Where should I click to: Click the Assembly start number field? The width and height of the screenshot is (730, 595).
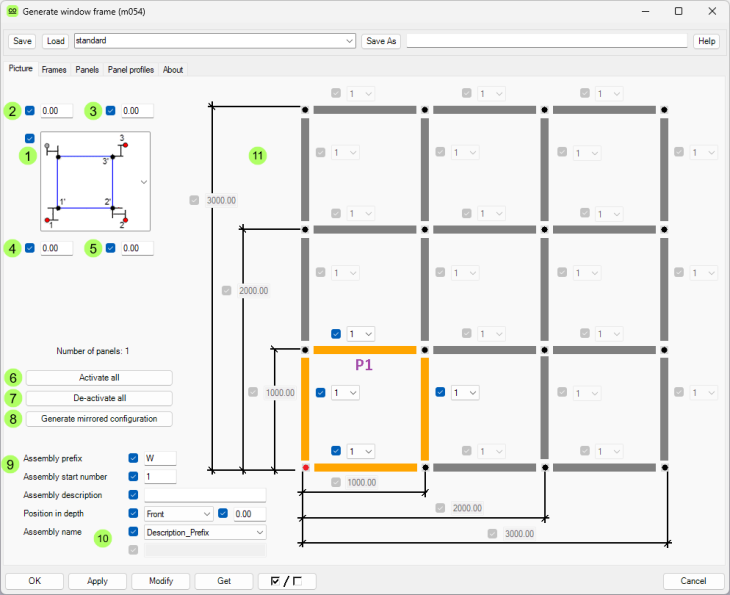pos(160,477)
